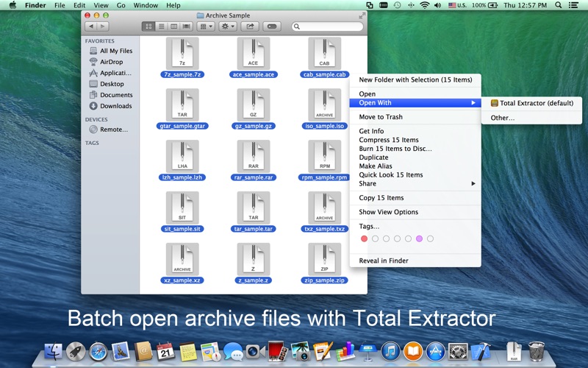Apply the purple tag color

click(x=419, y=238)
